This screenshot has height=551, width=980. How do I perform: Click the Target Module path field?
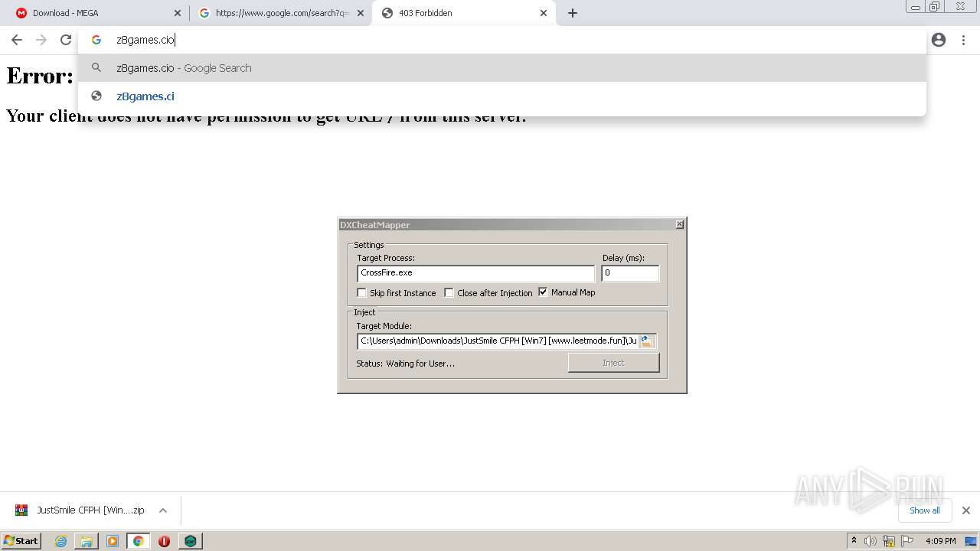[498, 341]
